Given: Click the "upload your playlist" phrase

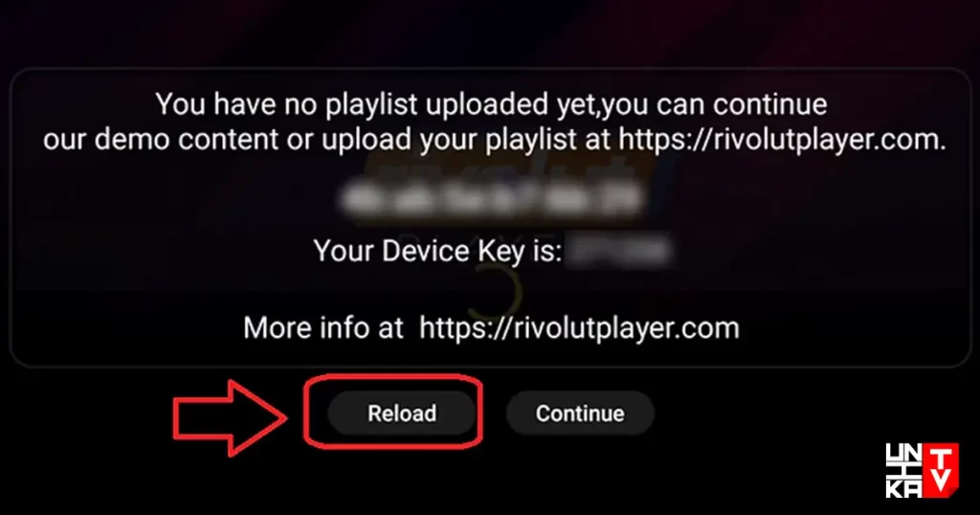Looking at the screenshot, I should pyautogui.click(x=449, y=140).
